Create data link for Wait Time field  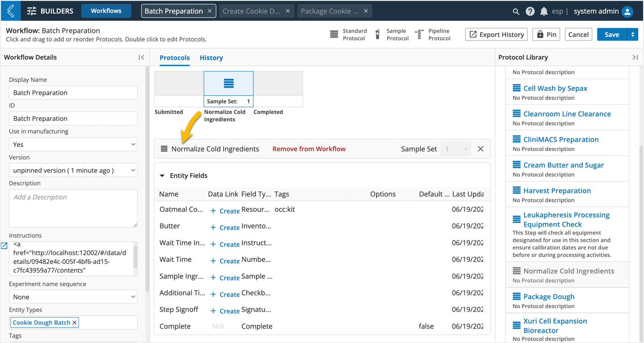click(225, 261)
